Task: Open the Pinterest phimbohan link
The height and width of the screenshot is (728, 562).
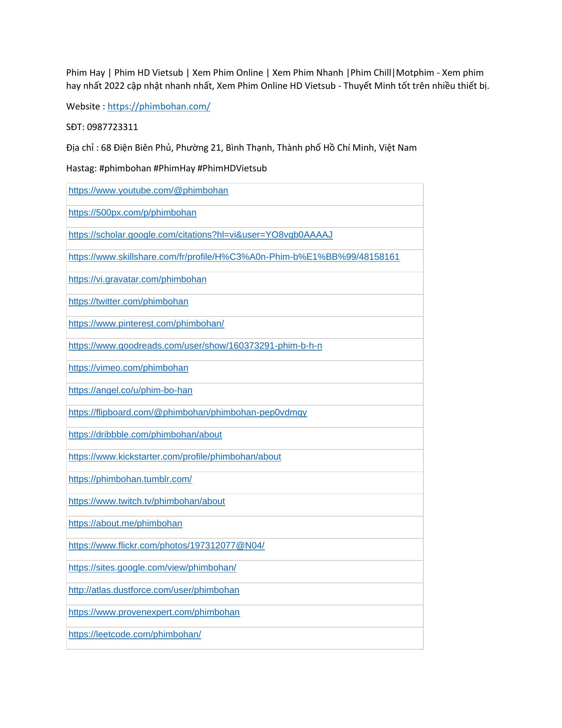Action: [x=146, y=324]
